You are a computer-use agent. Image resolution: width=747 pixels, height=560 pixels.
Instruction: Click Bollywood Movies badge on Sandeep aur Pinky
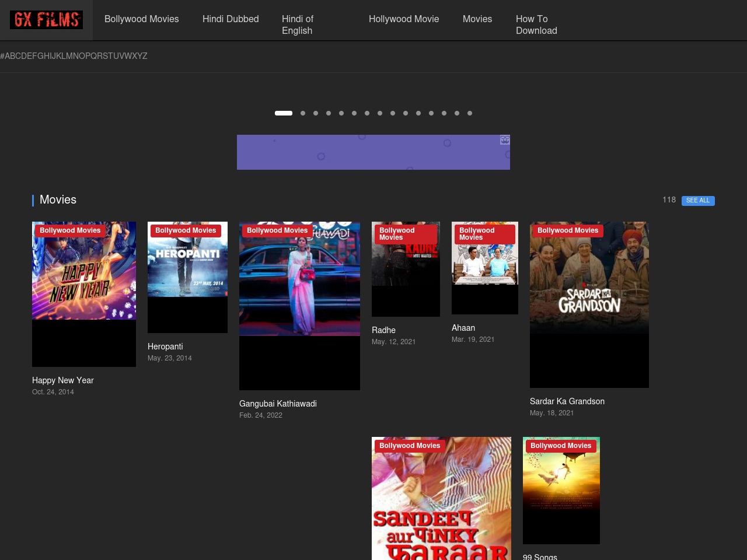pyautogui.click(x=410, y=446)
